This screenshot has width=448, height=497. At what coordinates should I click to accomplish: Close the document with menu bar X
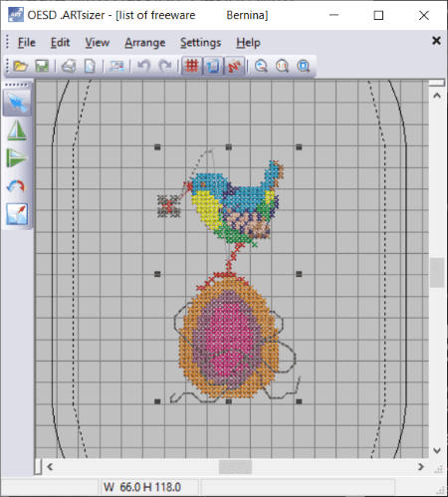[x=436, y=41]
